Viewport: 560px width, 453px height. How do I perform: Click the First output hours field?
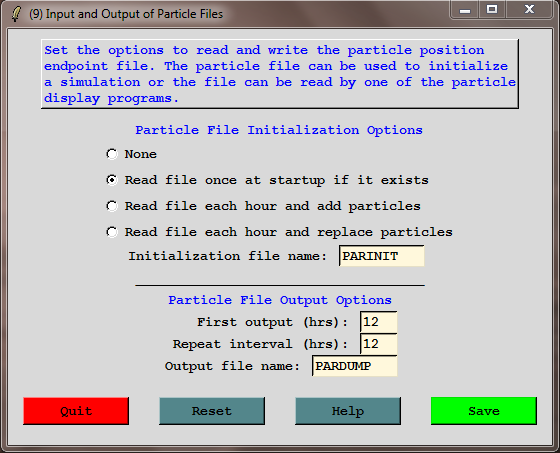379,322
